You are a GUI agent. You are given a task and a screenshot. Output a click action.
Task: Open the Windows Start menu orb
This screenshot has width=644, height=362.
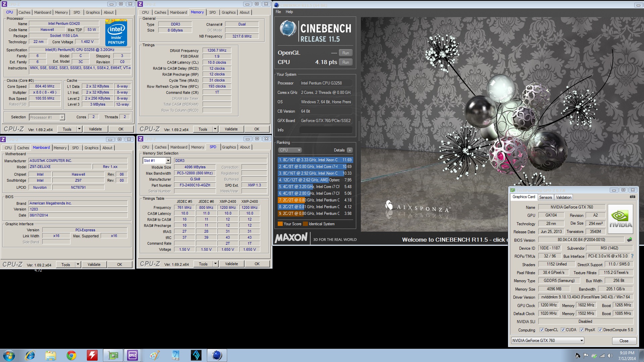pyautogui.click(x=9, y=355)
